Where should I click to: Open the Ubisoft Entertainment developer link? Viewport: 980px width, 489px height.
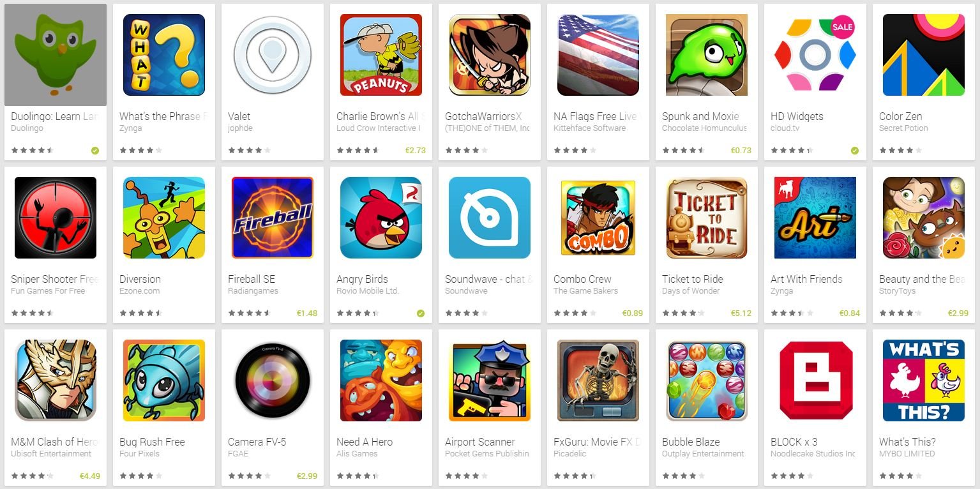[x=51, y=454]
